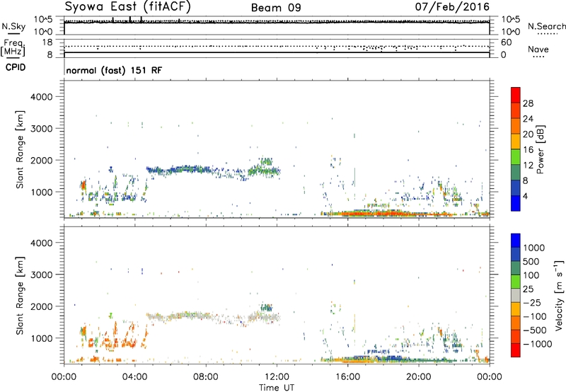Click the '16:00' time axis tick label
Image resolution: width=566 pixels, height=392 pixels.
click(347, 377)
